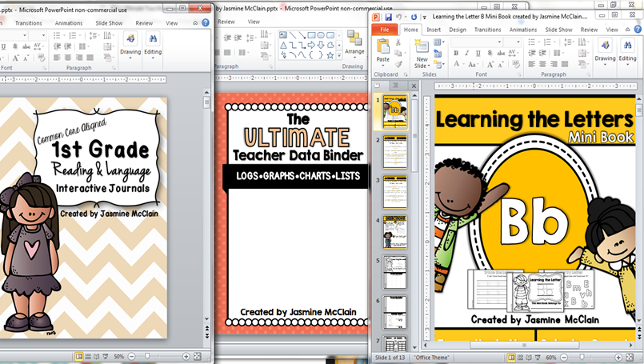644x364 pixels.
Task: Open Customize Quick Access Toolbar dropdown
Action: tap(425, 18)
